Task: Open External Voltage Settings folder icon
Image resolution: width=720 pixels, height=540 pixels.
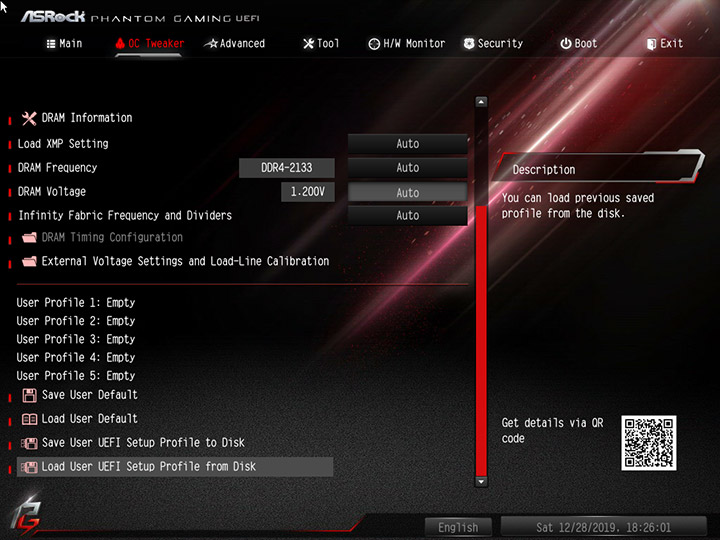Action: tap(29, 262)
